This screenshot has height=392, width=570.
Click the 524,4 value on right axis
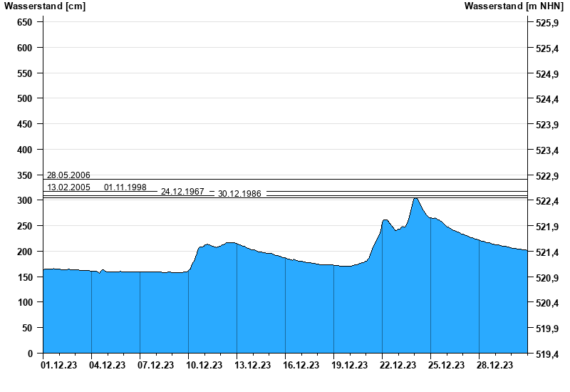pos(547,99)
